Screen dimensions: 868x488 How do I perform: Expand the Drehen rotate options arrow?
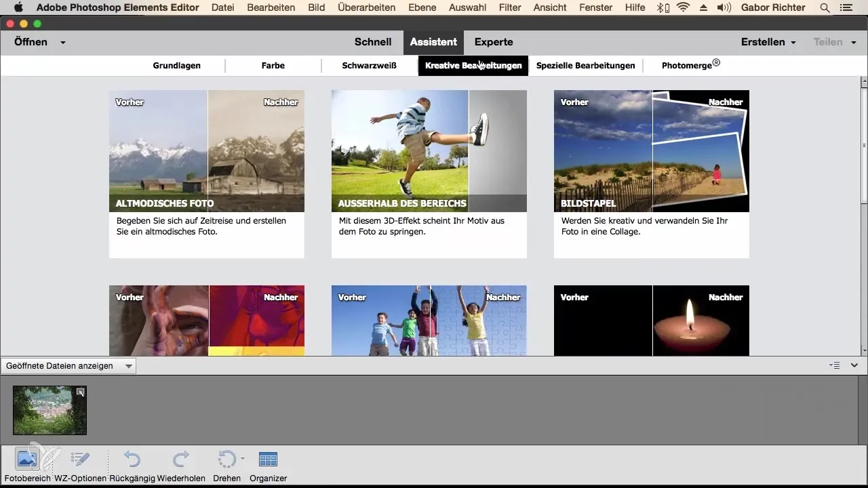(x=242, y=457)
